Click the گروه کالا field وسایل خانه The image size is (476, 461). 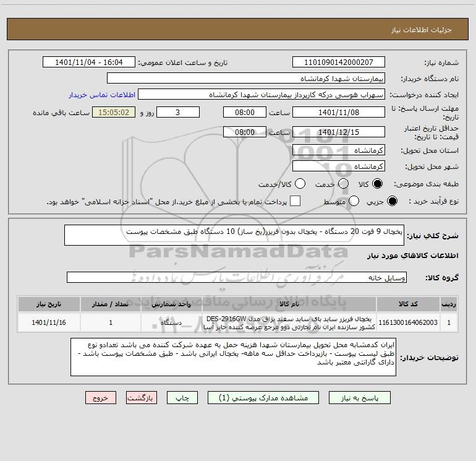pyautogui.click(x=237, y=277)
